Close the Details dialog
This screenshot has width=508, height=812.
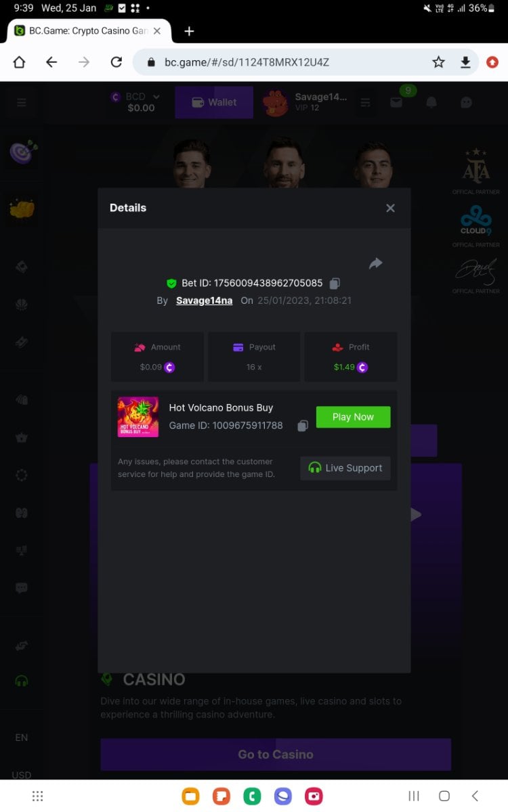(390, 208)
